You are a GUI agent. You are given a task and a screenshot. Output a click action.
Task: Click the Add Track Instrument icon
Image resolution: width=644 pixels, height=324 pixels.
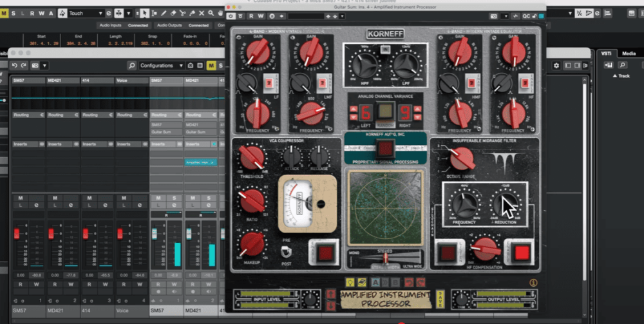point(609,65)
